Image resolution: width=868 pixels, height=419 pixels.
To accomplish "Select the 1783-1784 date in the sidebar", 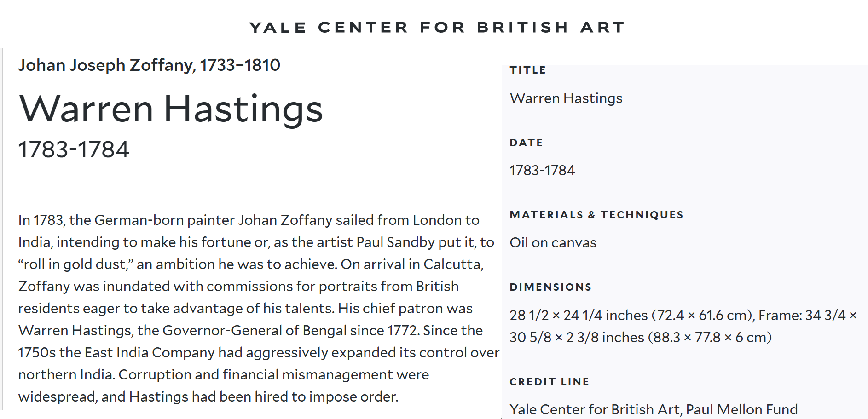I will [x=542, y=171].
